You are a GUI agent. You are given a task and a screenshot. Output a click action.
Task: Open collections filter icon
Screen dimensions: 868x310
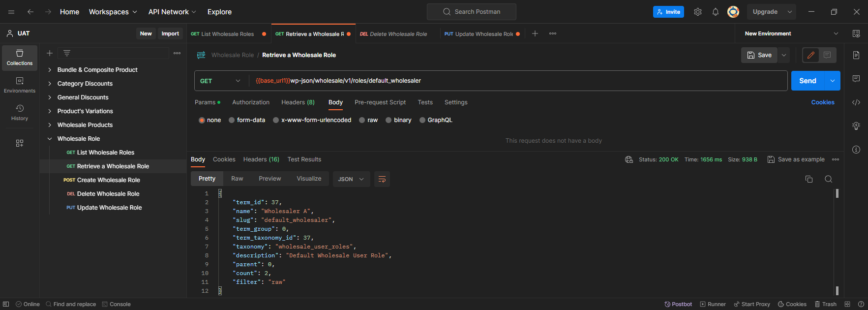tap(67, 53)
